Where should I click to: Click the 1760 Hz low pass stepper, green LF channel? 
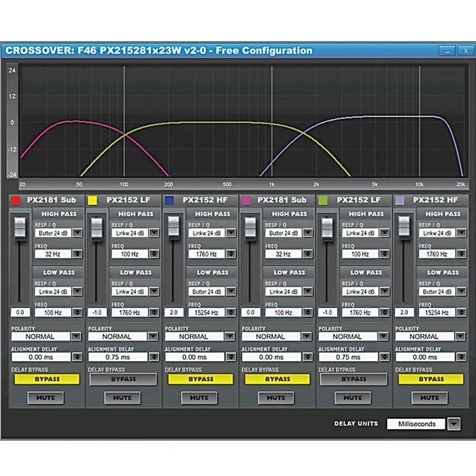point(385,312)
